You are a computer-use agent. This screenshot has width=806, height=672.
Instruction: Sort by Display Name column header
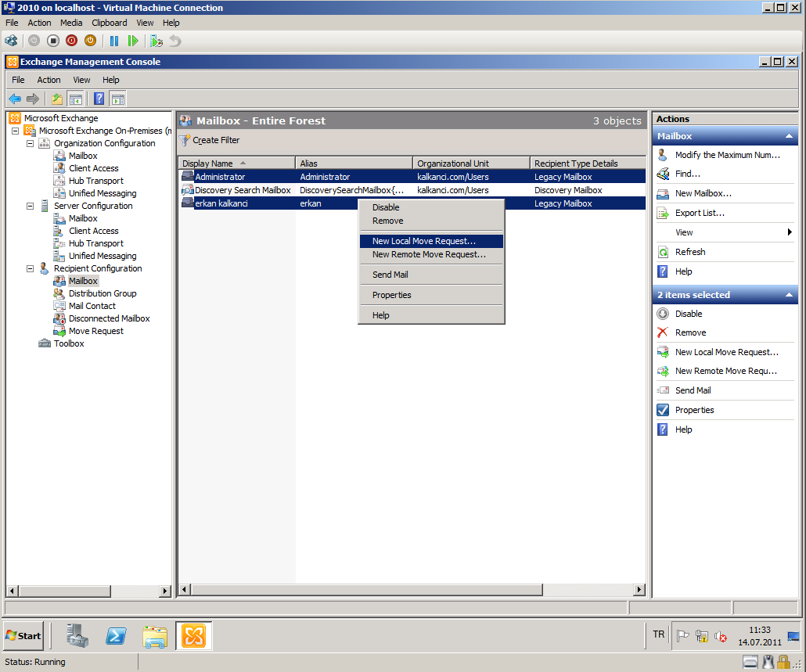(x=236, y=164)
